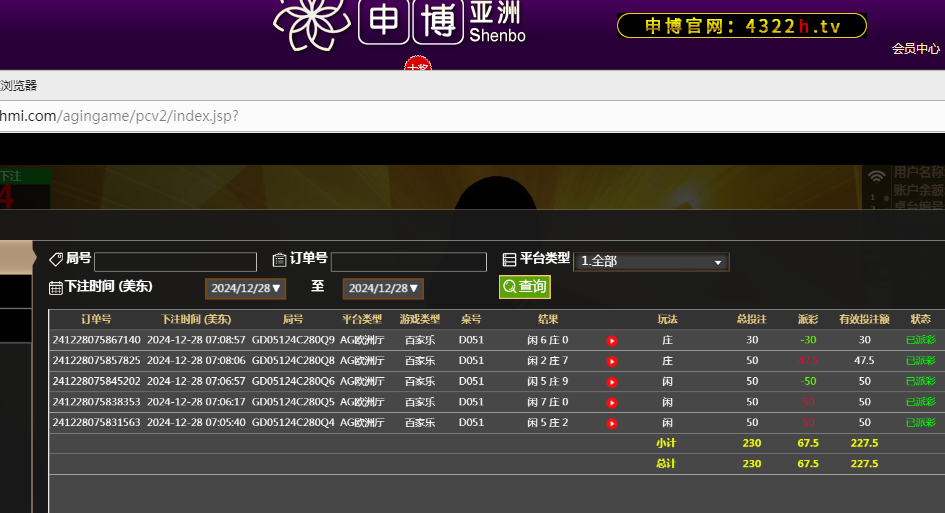Open the end date picker
The image size is (945, 513).
tap(383, 289)
